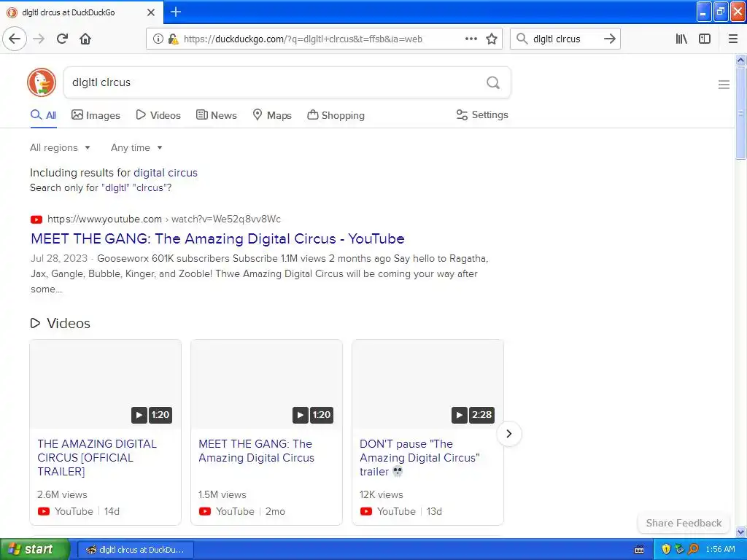Click the YouTube favicon beside first result URL
Screen dimensions: 747x560
click(36, 219)
